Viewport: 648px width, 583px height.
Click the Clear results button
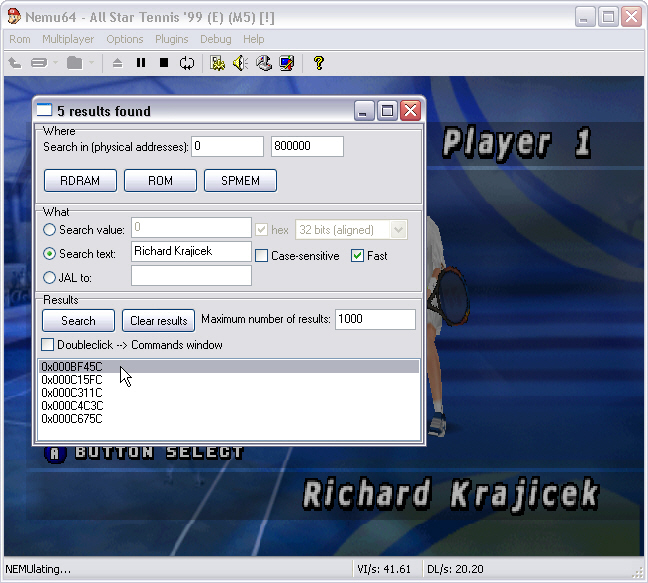158,321
